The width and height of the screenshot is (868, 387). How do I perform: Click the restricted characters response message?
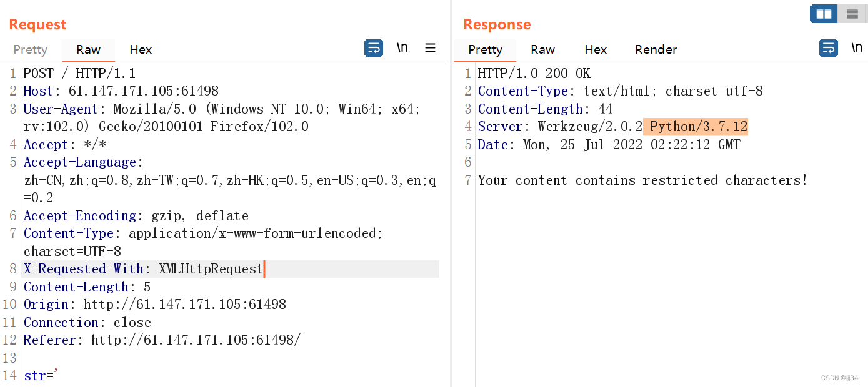[642, 180]
